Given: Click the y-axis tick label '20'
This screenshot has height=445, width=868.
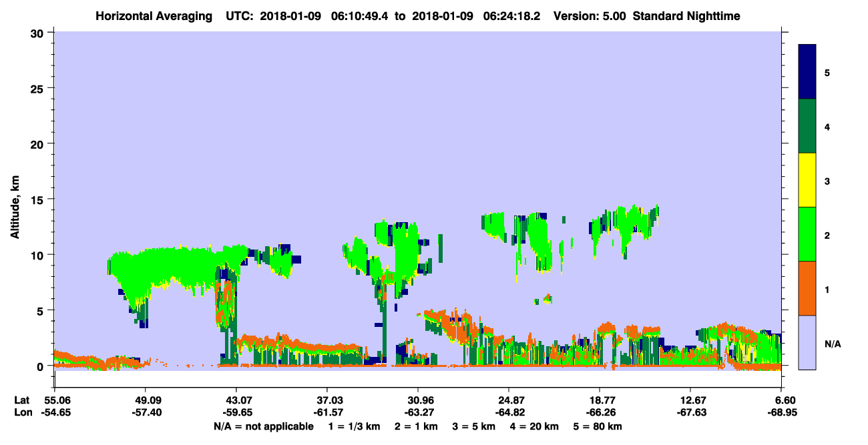Looking at the screenshot, I should click(39, 143).
